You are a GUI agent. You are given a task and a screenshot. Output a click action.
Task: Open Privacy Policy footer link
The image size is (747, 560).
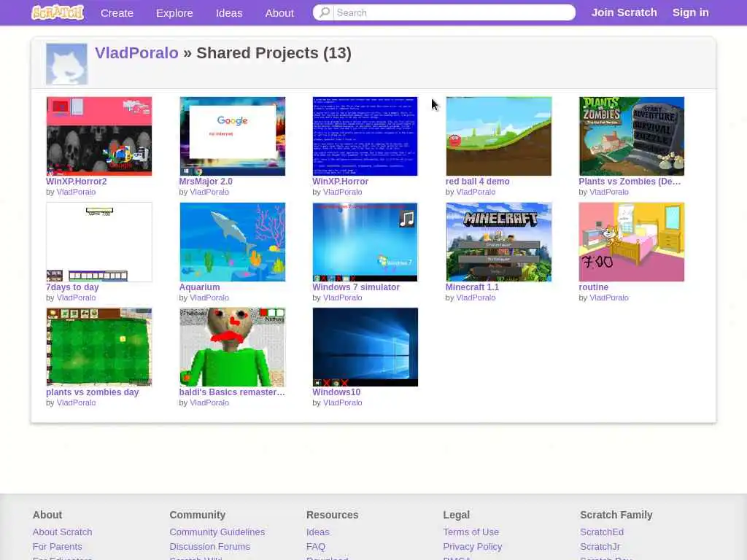coord(473,547)
